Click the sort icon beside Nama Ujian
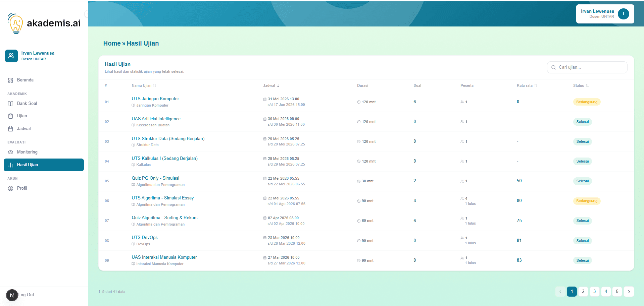The image size is (644, 306). click(154, 86)
